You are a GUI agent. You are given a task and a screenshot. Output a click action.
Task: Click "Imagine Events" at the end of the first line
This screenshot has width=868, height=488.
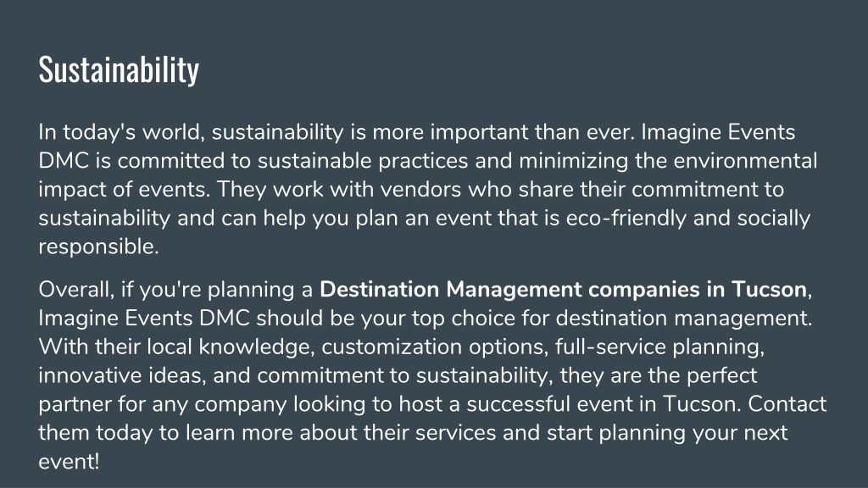point(718,133)
